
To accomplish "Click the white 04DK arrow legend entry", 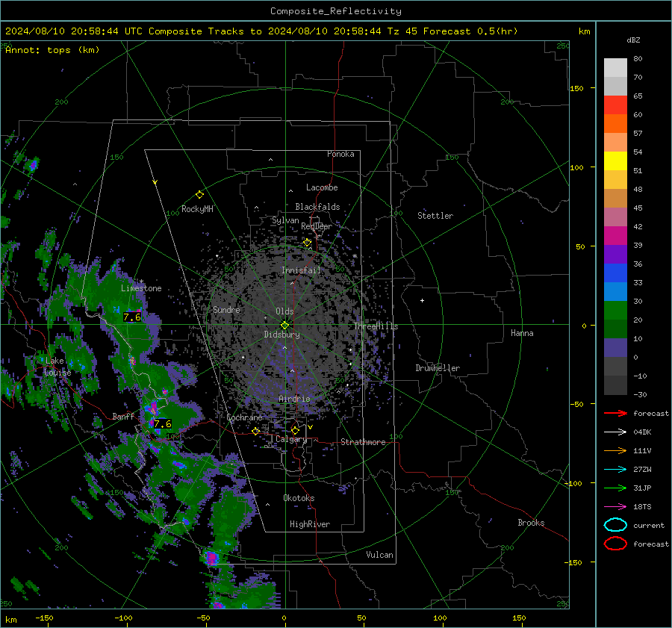I will pos(615,432).
